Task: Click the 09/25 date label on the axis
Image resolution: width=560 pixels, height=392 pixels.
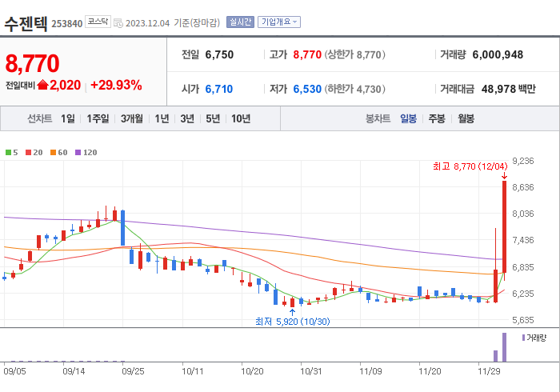Action: [x=133, y=371]
